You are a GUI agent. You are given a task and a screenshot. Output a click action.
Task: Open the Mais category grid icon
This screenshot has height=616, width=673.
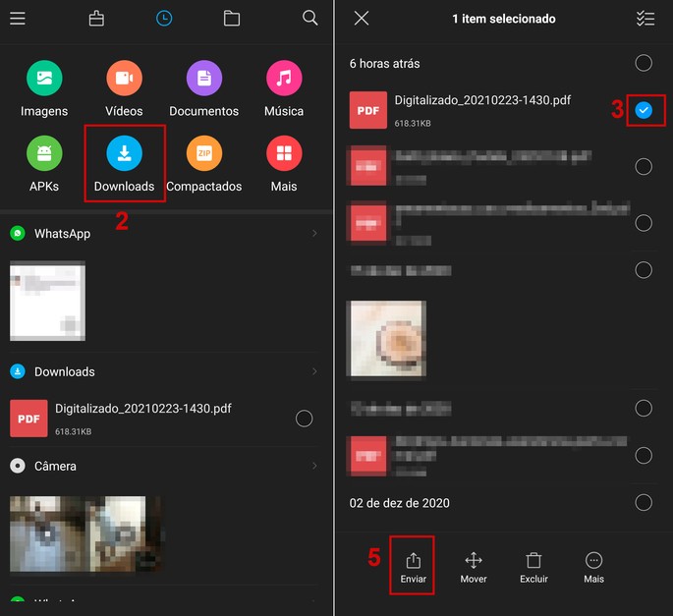284,153
